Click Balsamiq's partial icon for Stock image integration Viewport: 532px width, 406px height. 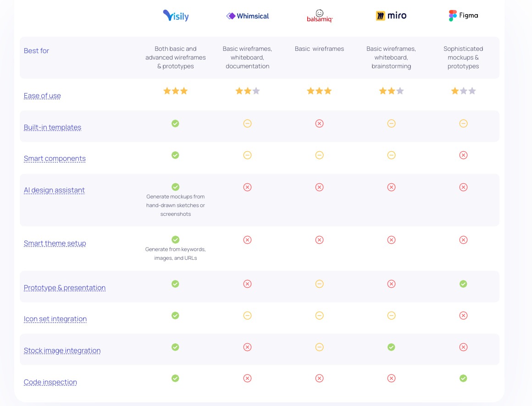319,347
